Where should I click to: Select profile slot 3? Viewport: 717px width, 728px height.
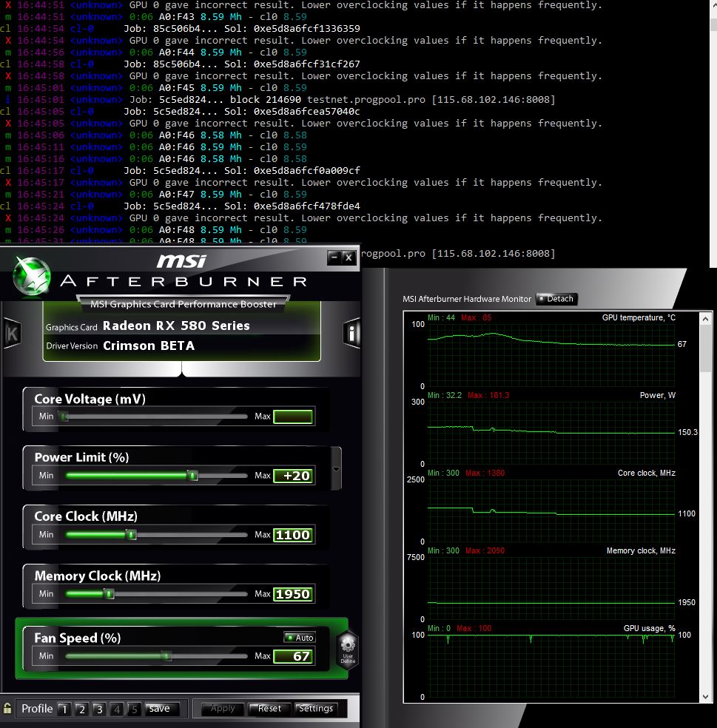[x=99, y=709]
